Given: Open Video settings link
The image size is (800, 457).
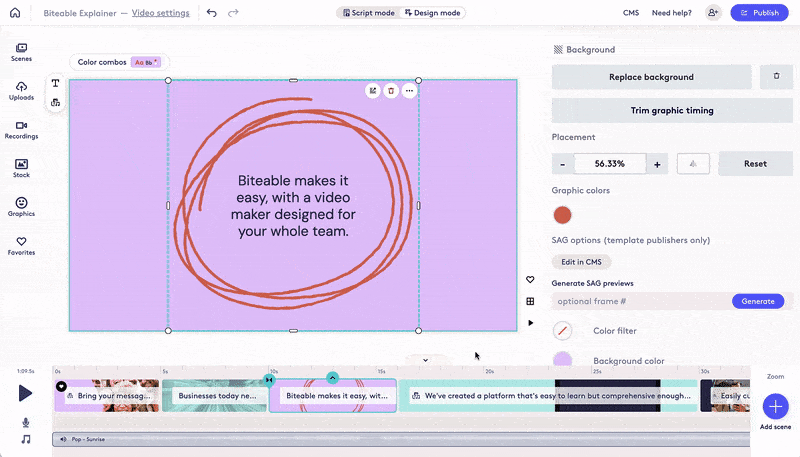Looking at the screenshot, I should pos(160,13).
